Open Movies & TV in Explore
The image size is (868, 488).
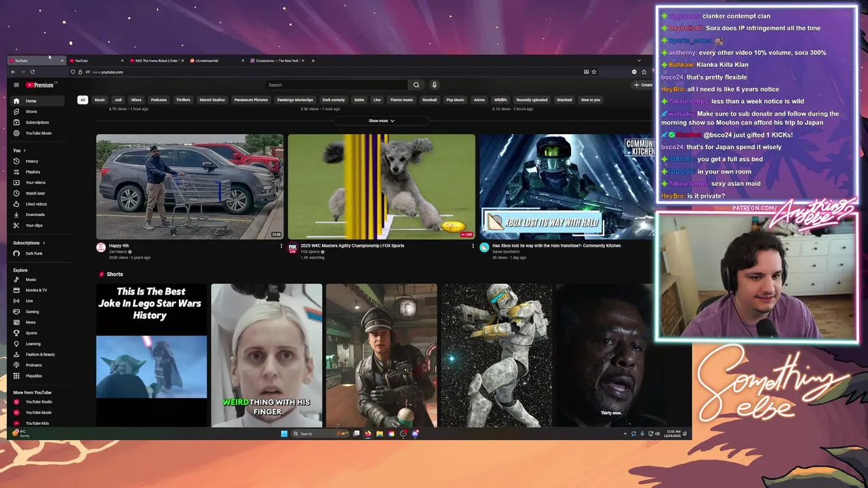coord(38,290)
